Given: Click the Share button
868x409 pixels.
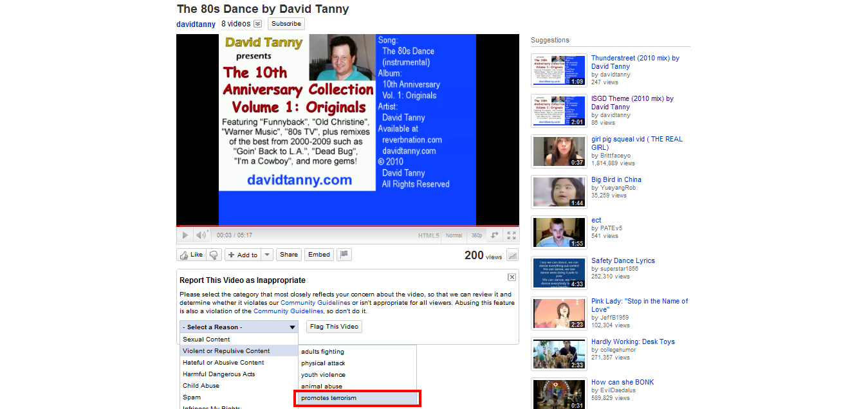Looking at the screenshot, I should click(x=289, y=255).
